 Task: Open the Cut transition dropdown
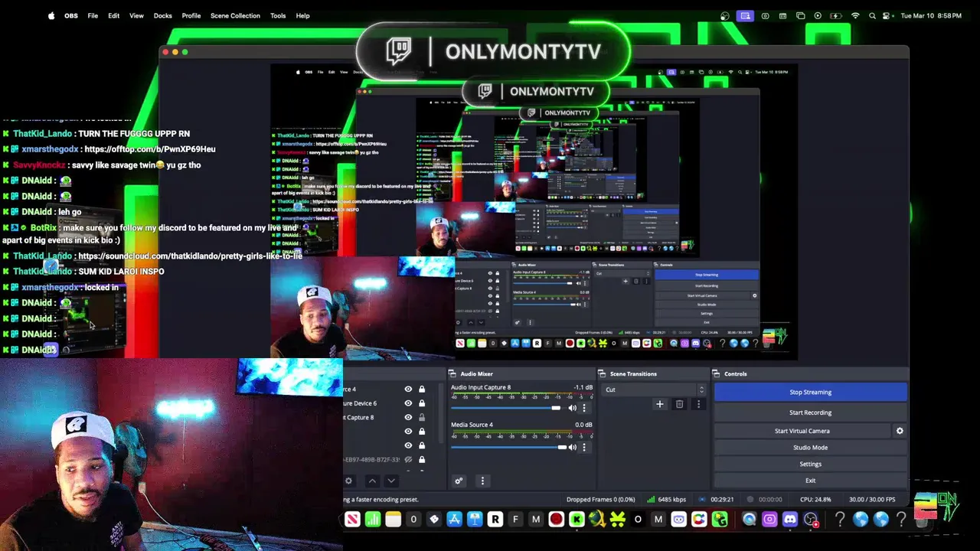(x=655, y=390)
